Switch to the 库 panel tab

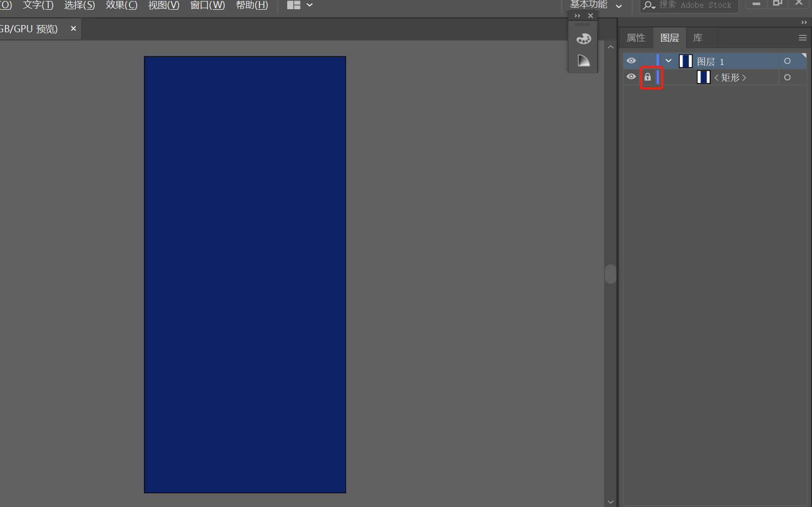698,38
